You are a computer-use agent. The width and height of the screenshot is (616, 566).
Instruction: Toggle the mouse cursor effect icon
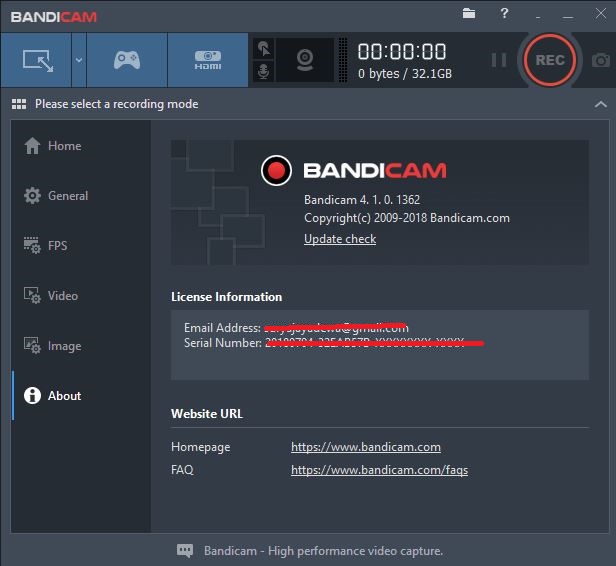[x=264, y=49]
